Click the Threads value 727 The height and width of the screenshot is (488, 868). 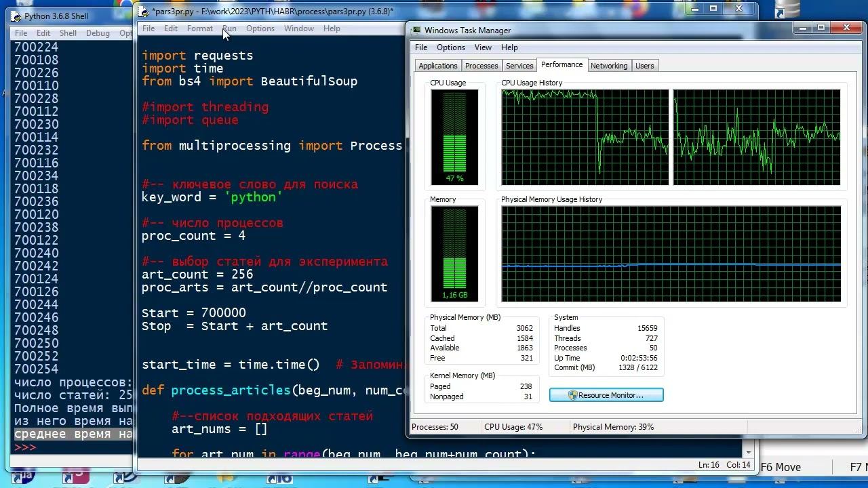(651, 338)
